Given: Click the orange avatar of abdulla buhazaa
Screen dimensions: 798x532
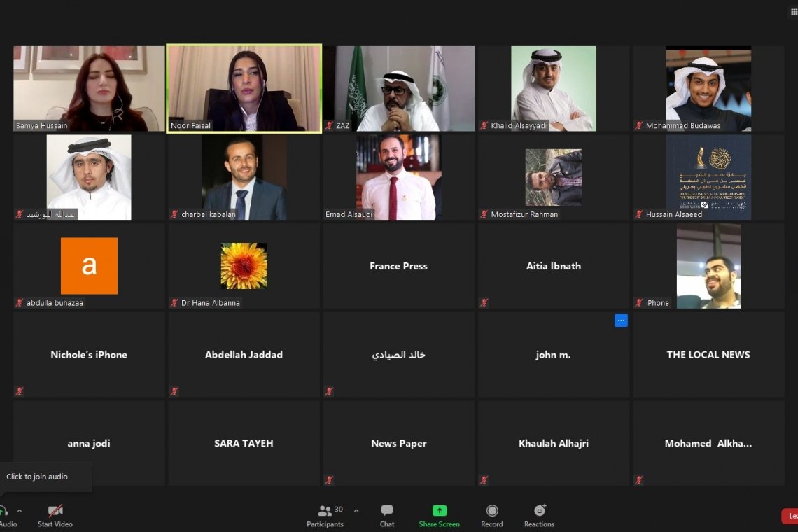Looking at the screenshot, I should [x=89, y=266].
